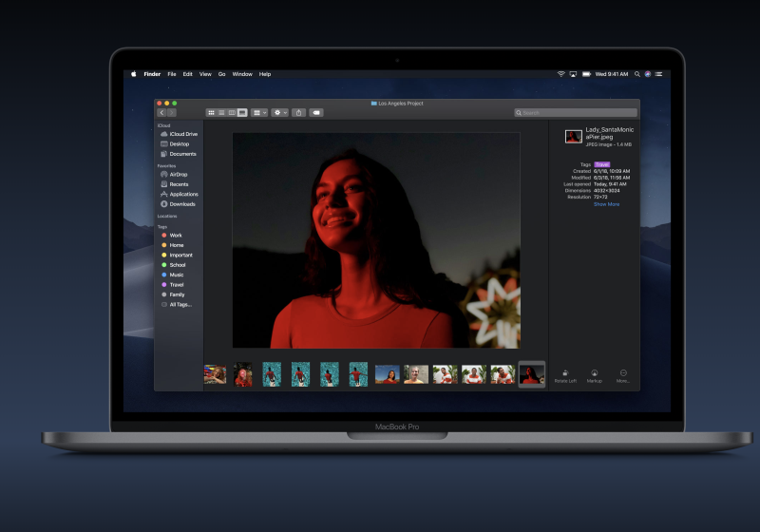Open the File menu in menu bar
Viewport: 760px width, 532px height.
172,74
